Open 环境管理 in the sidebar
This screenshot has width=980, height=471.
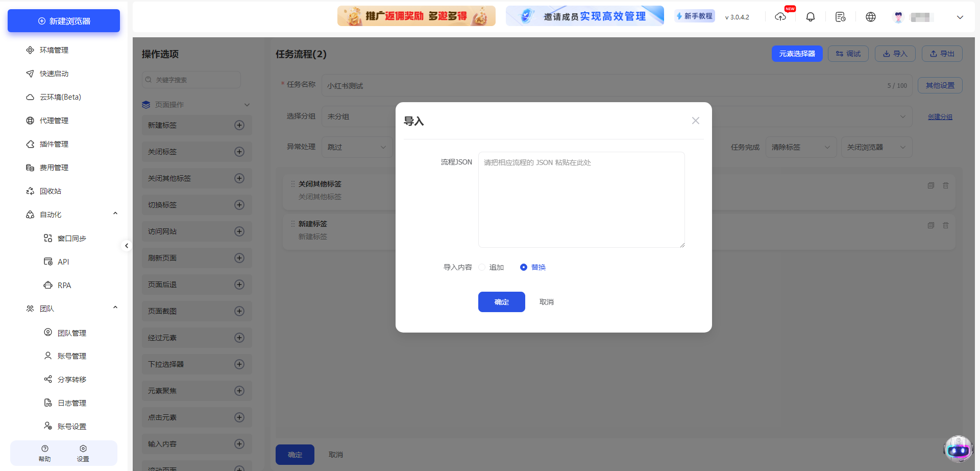[x=54, y=50]
